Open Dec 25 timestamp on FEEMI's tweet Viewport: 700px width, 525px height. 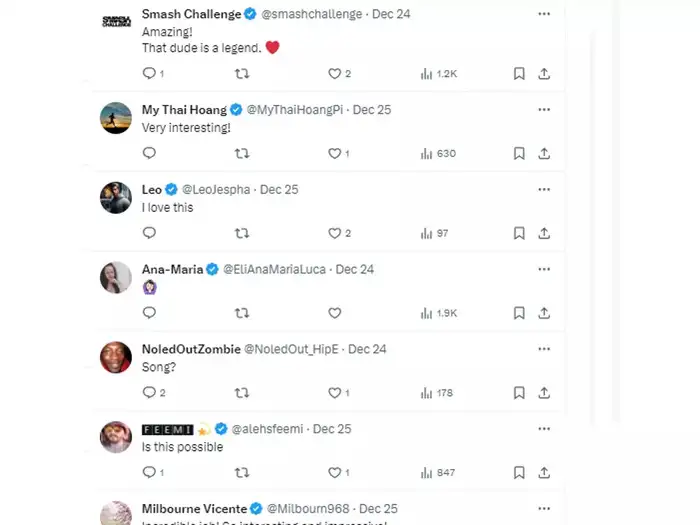pos(332,429)
